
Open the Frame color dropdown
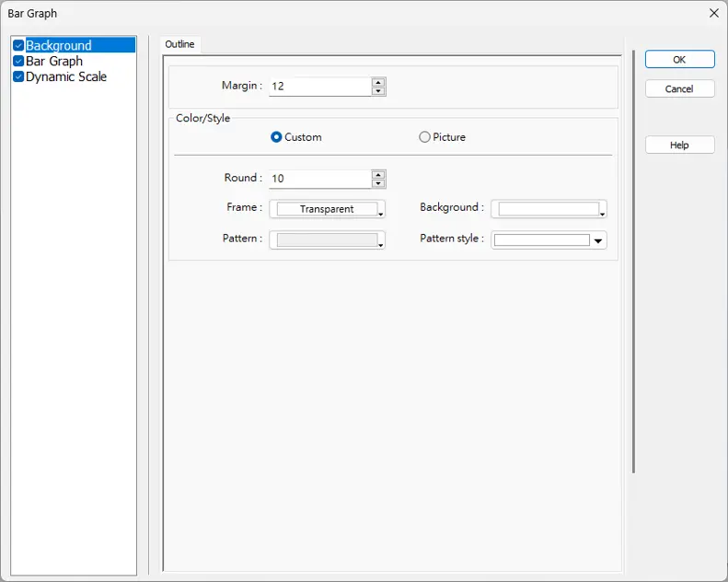click(x=328, y=209)
